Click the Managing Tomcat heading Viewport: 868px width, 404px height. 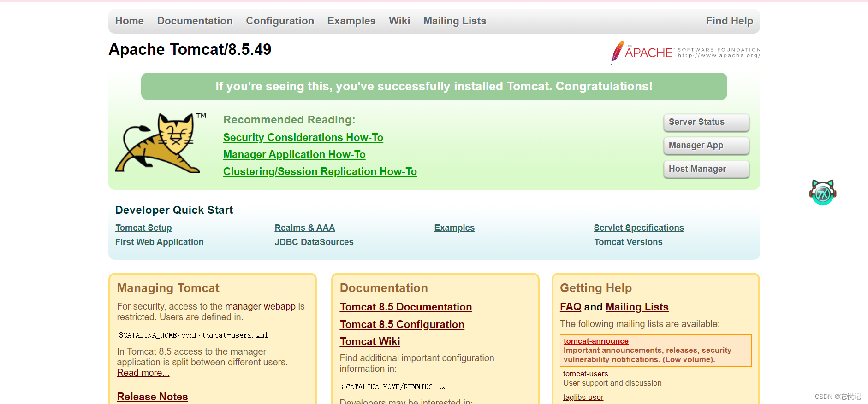pyautogui.click(x=168, y=288)
